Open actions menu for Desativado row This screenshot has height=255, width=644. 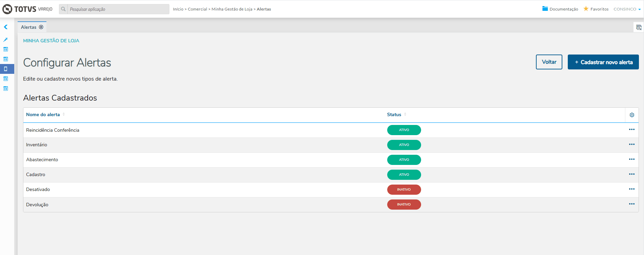[x=632, y=189]
